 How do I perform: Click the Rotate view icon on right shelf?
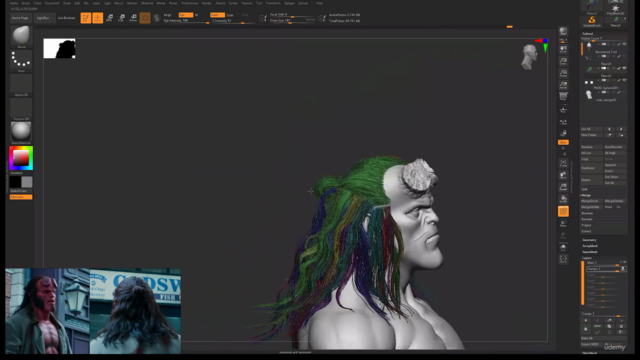[x=563, y=199]
